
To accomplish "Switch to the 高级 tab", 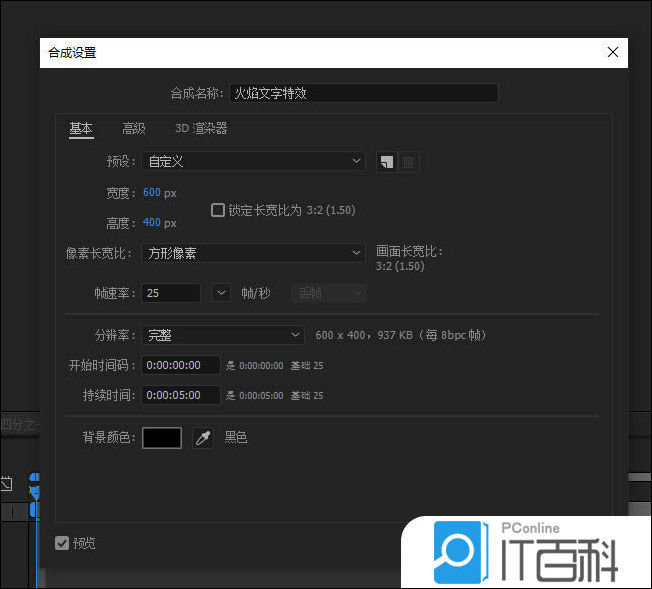I will point(133,129).
